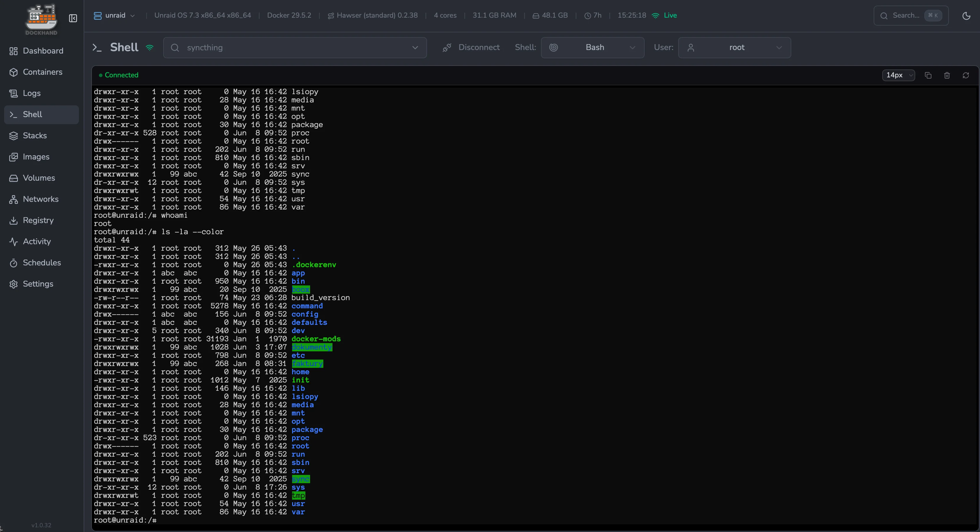Click the build_version file name
Viewport: 980px width, 532px height.
(321, 298)
